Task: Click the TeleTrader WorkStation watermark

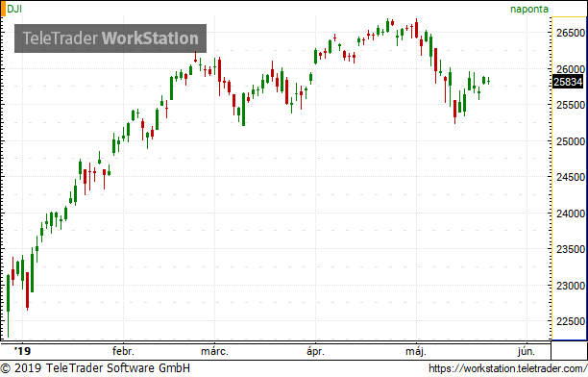Action: coord(110,38)
